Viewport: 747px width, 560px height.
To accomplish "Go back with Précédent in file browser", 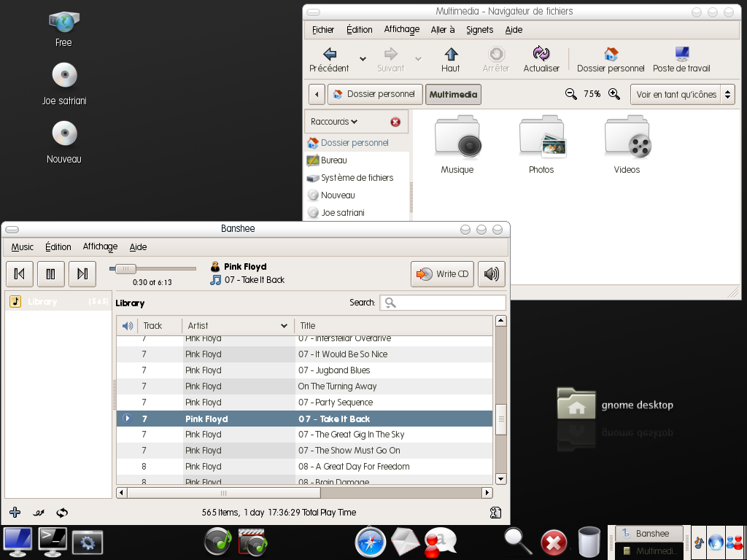I will click(x=329, y=60).
